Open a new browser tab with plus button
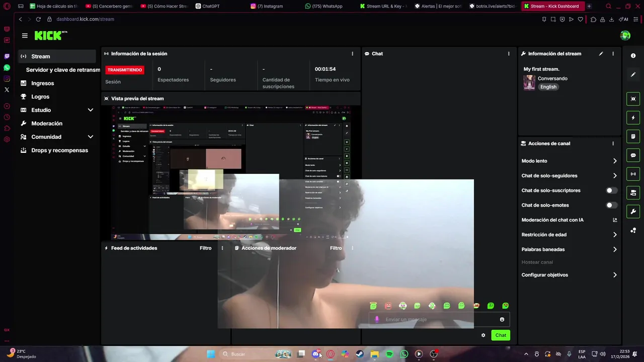644x362 pixels. [x=589, y=6]
